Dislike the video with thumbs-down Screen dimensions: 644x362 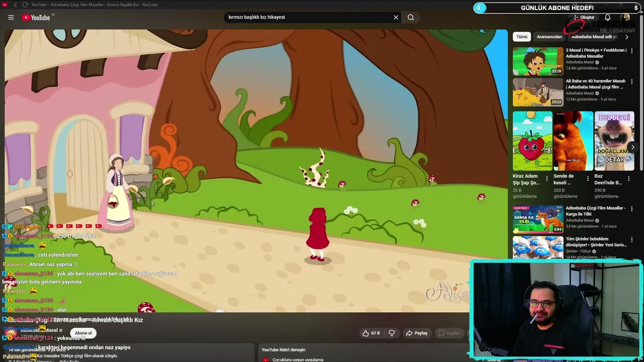[x=391, y=333]
